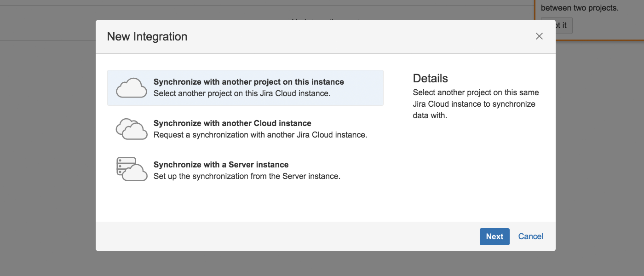Select Synchronize with another project on this instance
This screenshot has width=644, height=276.
pyautogui.click(x=245, y=88)
